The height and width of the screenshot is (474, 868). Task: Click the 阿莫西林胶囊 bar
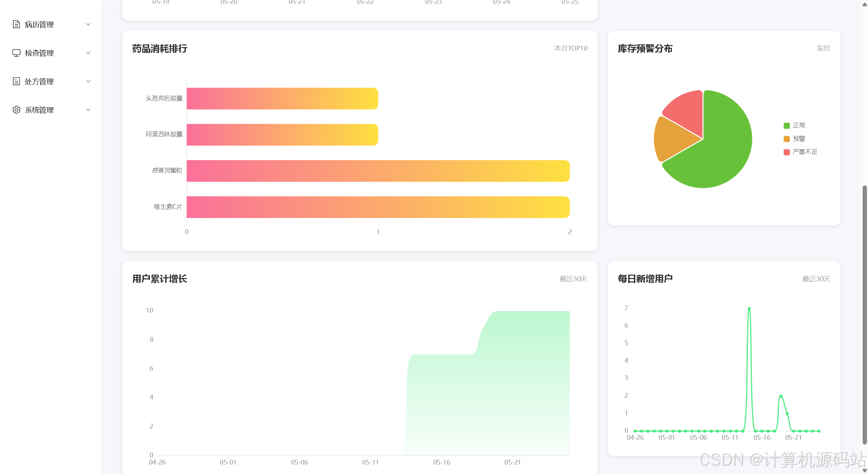tap(282, 135)
